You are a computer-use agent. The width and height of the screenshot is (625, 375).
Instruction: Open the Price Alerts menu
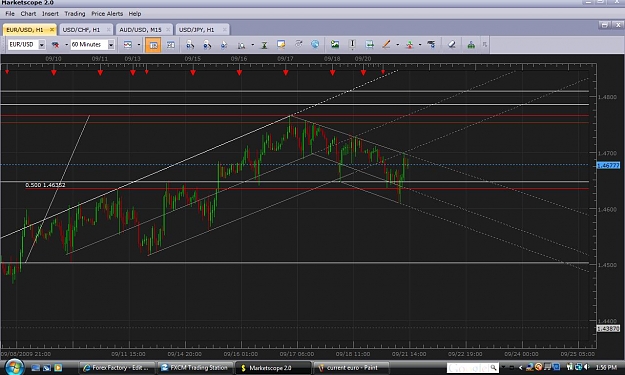click(x=107, y=14)
